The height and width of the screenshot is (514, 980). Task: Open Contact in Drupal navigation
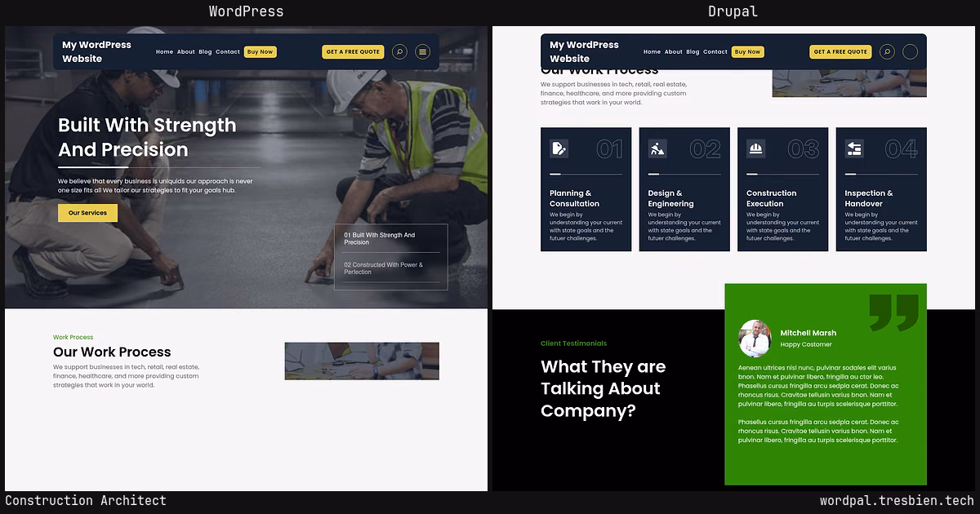[715, 52]
